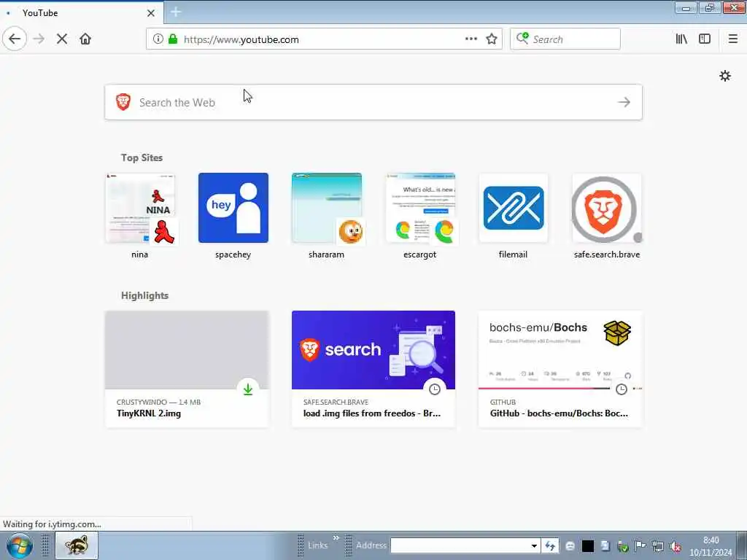Open the Windows Start orb
Viewport: 747px width, 560px height.
click(20, 545)
